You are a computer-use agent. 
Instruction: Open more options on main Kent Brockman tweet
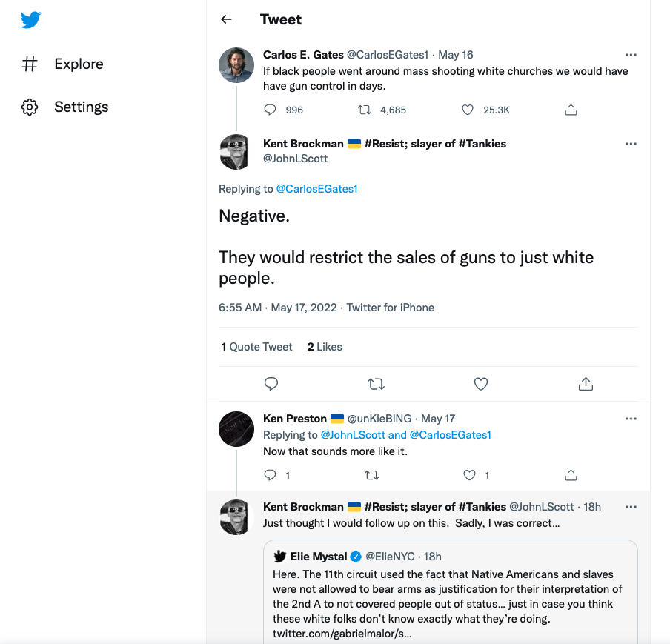[631, 144]
